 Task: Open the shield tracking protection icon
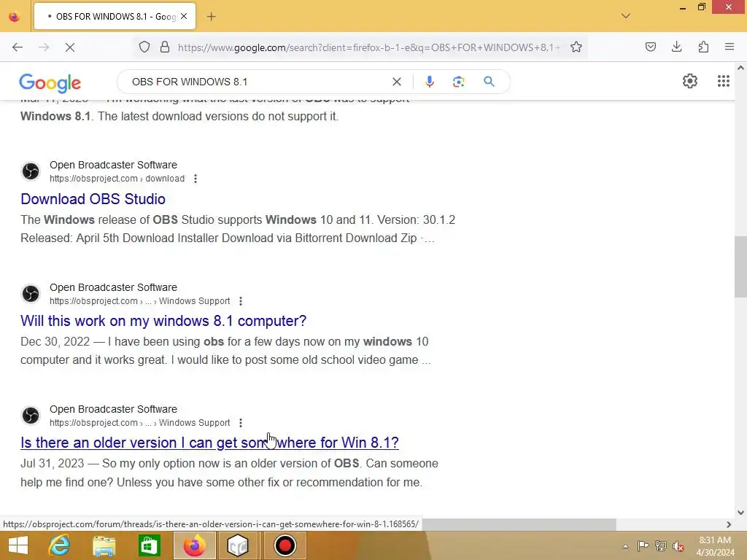pyautogui.click(x=144, y=47)
